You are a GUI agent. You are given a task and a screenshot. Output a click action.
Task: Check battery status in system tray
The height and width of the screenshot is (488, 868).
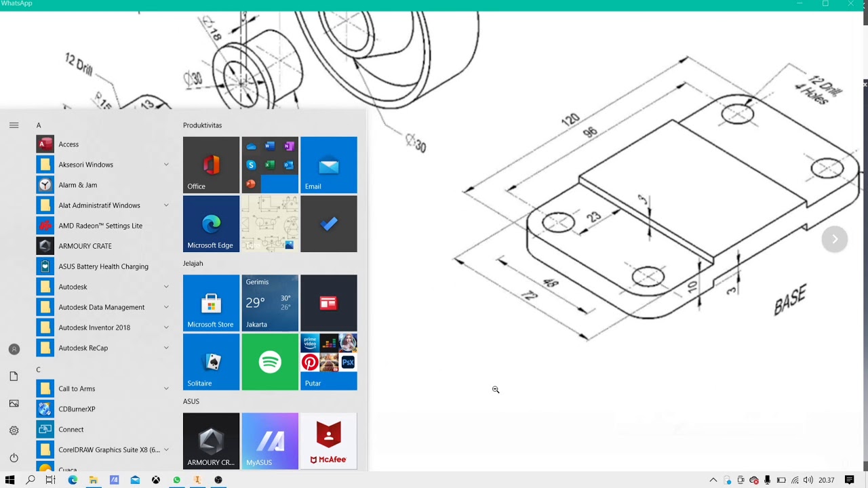pyautogui.click(x=781, y=480)
